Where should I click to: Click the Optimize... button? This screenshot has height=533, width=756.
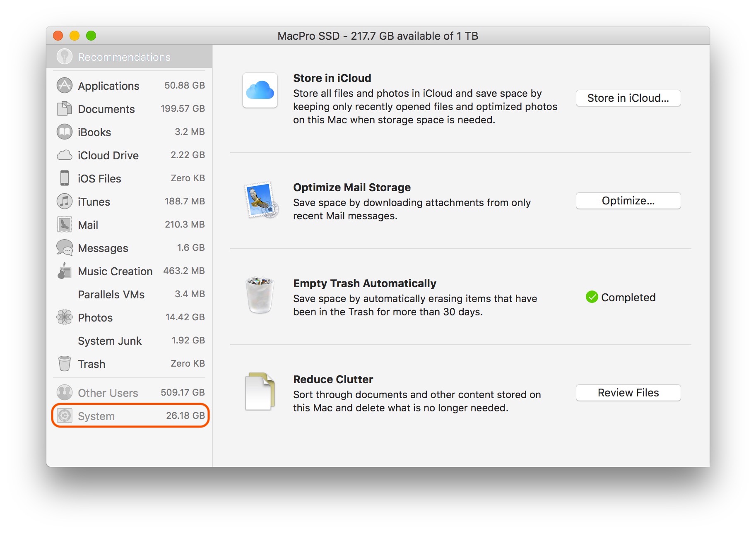628,201
